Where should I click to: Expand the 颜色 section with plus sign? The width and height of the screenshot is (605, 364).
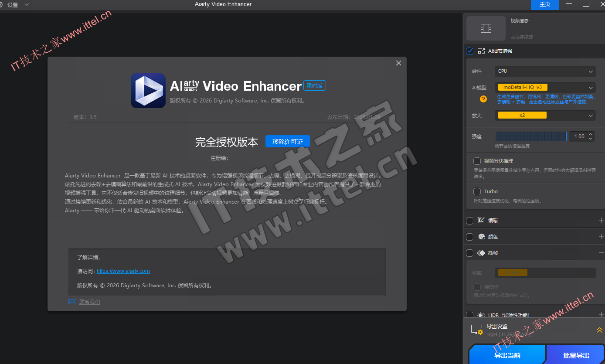tap(601, 237)
